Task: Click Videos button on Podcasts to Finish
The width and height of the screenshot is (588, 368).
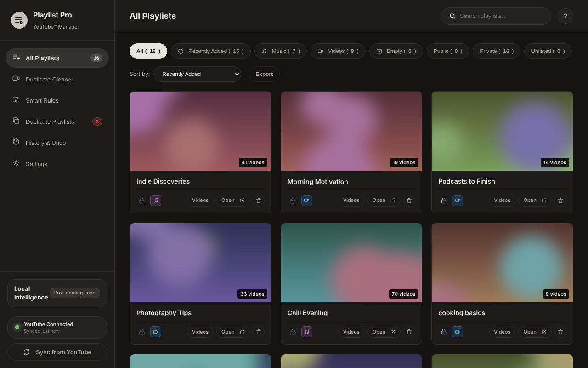Action: pyautogui.click(x=502, y=201)
